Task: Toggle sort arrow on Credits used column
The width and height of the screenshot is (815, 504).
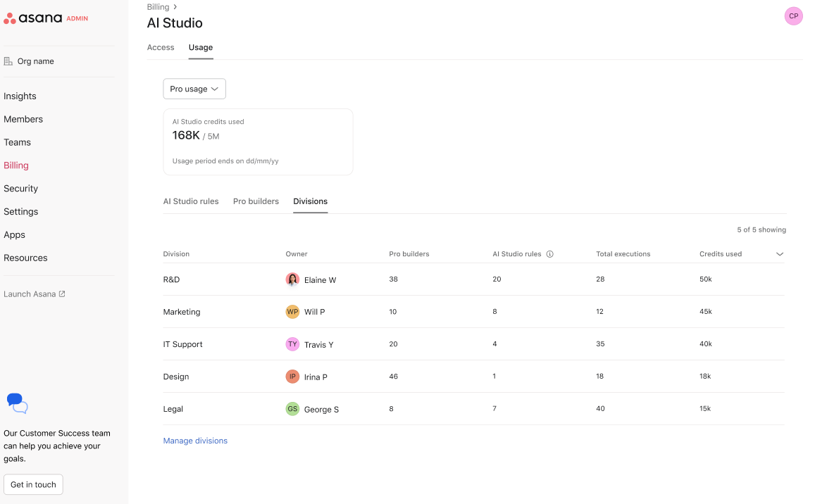Action: coord(779,254)
